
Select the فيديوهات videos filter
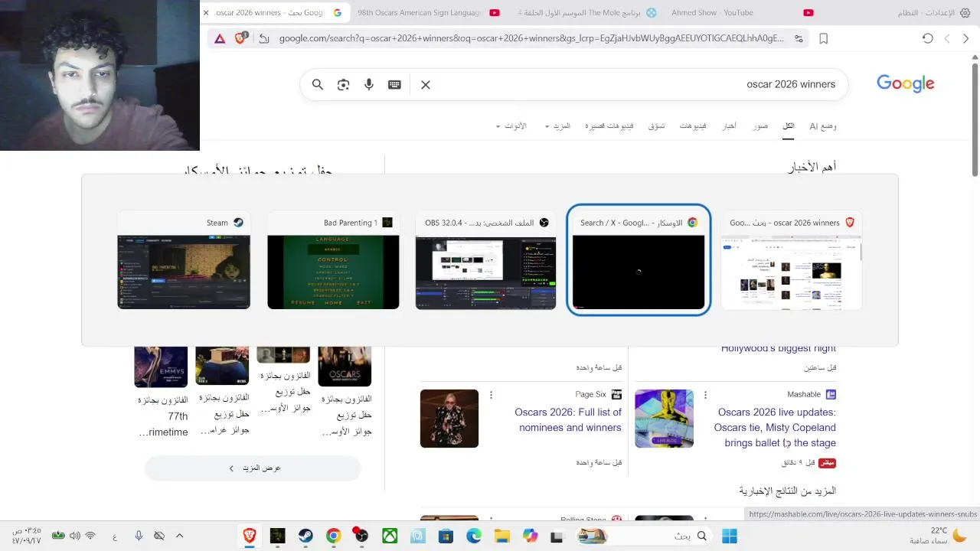pyautogui.click(x=693, y=126)
